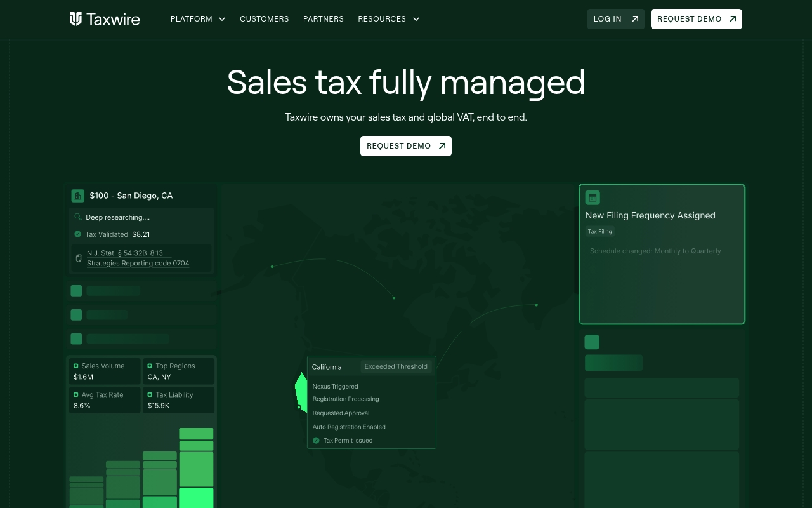Screen dimensions: 812x508
Task: Click the square icon next to Avg Tax Rate
Action: pos(76,394)
